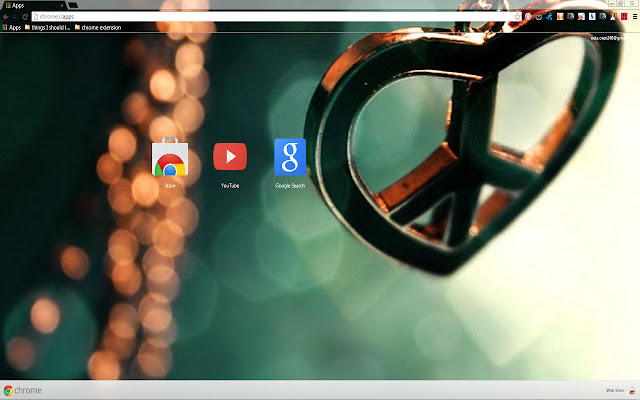Open Web Store link at bottom right
Image resolution: width=640 pixels, height=400 pixels.
[x=621, y=391]
